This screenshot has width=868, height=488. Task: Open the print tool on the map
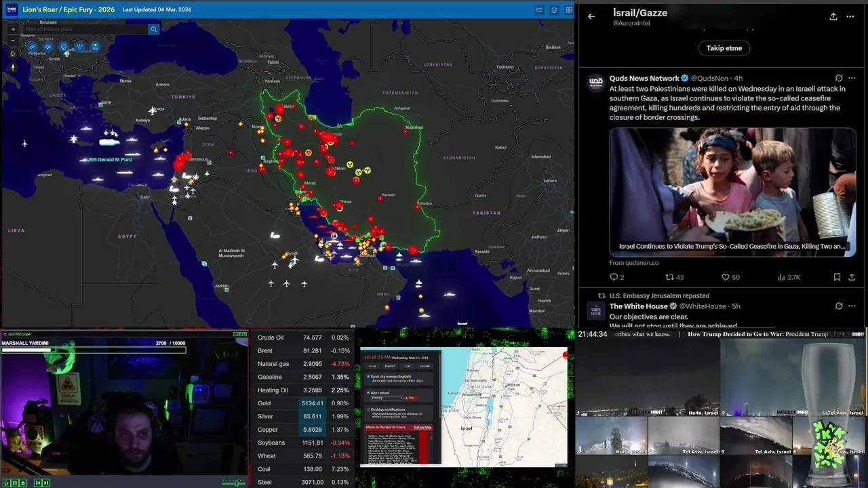(x=64, y=47)
